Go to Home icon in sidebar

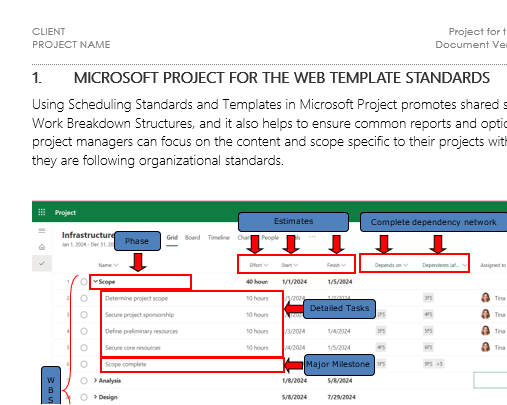(42, 247)
